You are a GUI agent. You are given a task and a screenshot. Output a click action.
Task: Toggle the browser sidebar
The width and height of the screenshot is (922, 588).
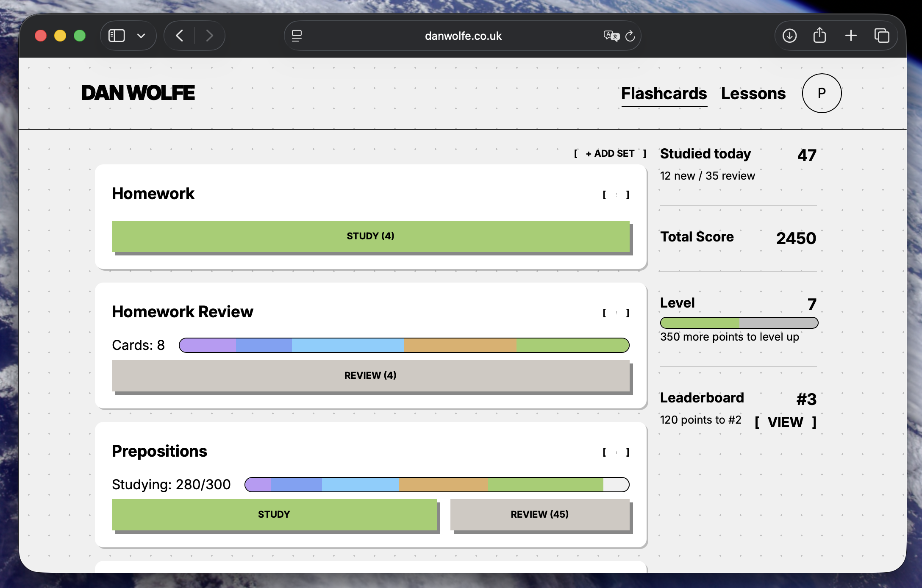(x=117, y=36)
